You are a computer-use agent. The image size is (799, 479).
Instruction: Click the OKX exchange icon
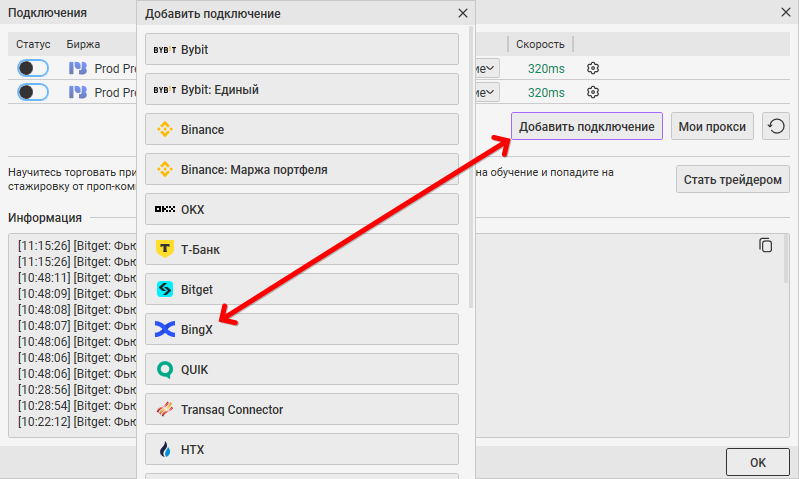click(x=165, y=210)
